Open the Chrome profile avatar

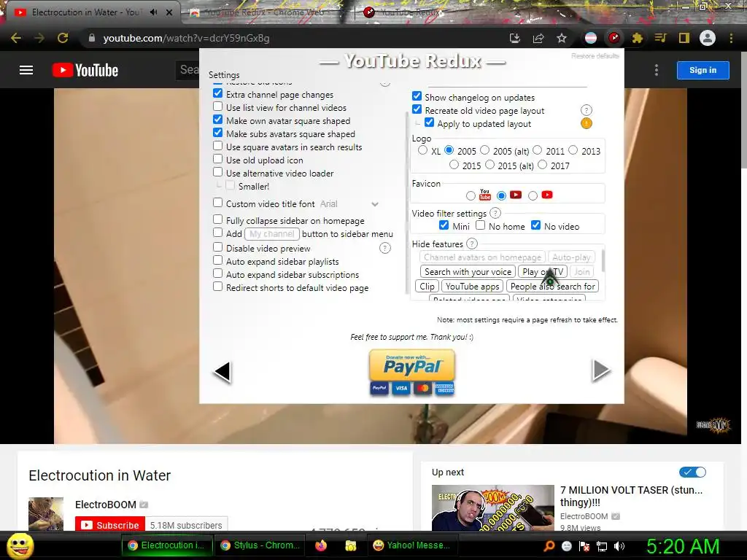point(708,38)
